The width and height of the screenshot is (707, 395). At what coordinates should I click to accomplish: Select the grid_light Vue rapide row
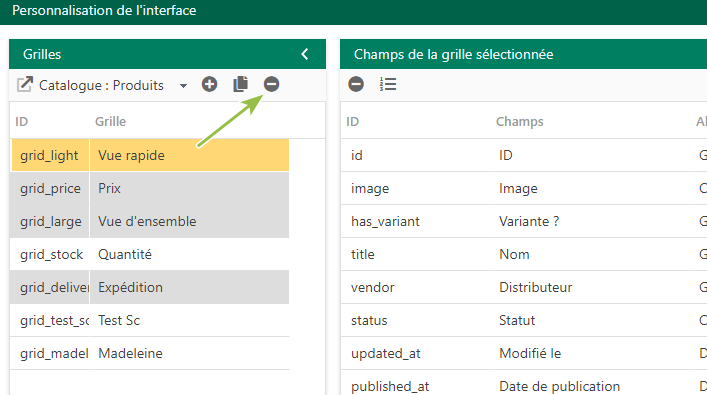pyautogui.click(x=150, y=155)
